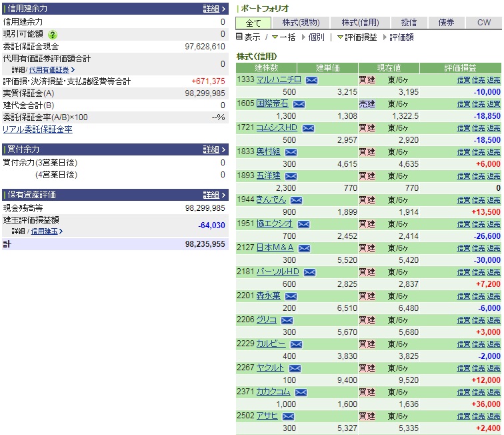
Task: Switch to the 全て portfolio tab
Action: 253,23
